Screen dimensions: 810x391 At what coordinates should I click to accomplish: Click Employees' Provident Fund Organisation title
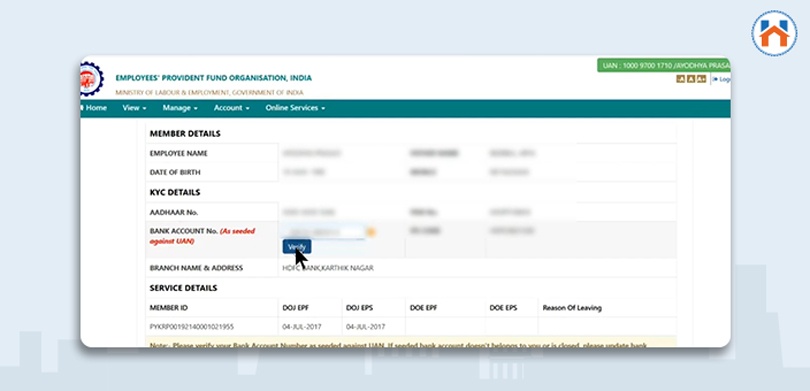tap(213, 78)
